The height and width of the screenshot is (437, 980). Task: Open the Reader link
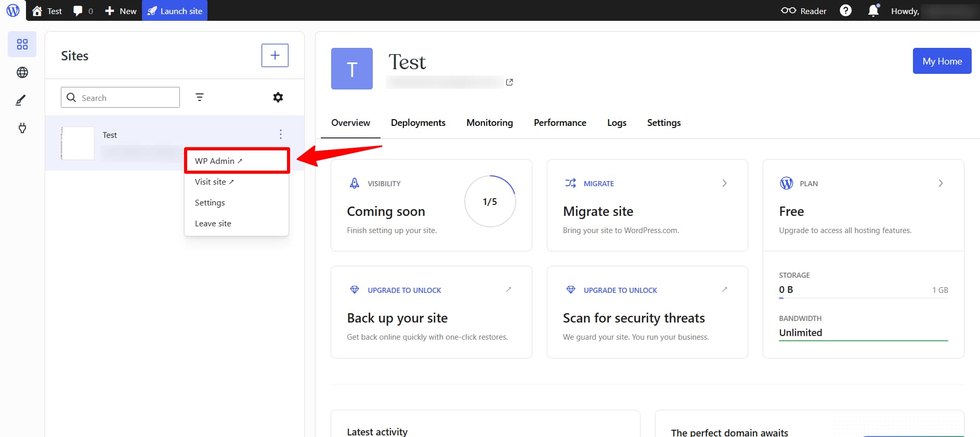pyautogui.click(x=804, y=11)
